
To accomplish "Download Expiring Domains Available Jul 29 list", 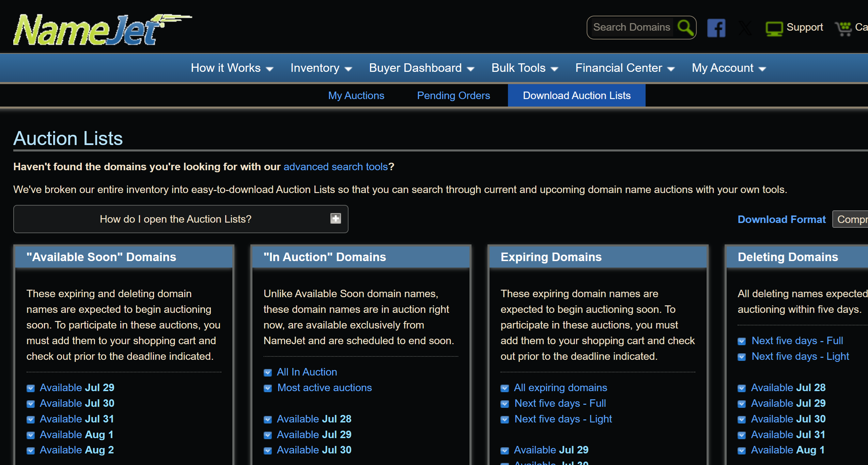I will click(551, 450).
